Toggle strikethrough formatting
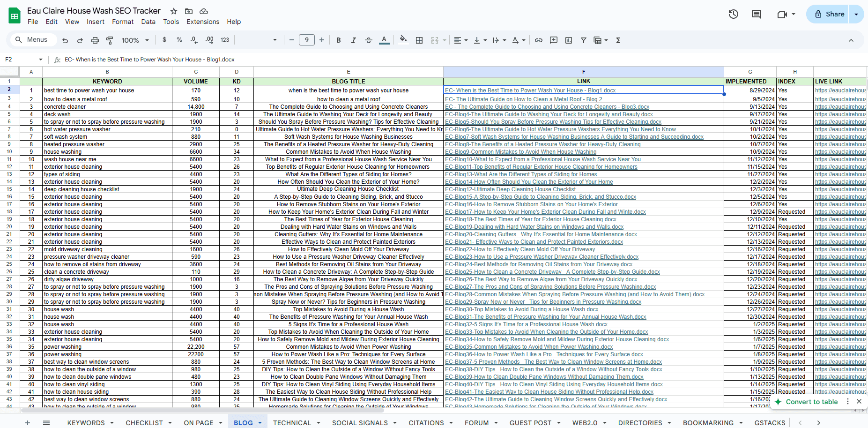The height and width of the screenshot is (428, 868). point(369,40)
